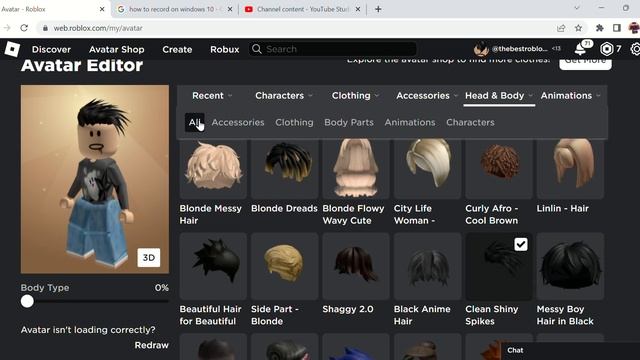Open the Robux balance icon
This screenshot has height=360, width=640.
[607, 49]
